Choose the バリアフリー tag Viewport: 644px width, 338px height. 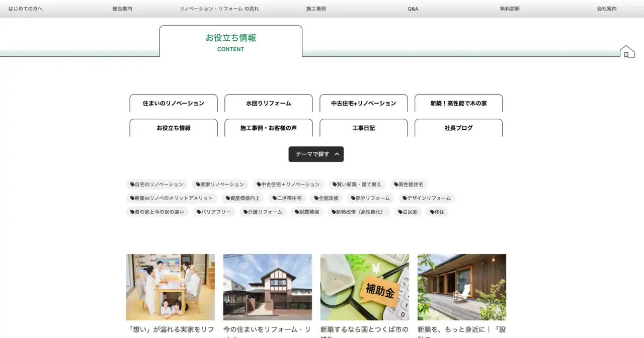[x=214, y=212]
